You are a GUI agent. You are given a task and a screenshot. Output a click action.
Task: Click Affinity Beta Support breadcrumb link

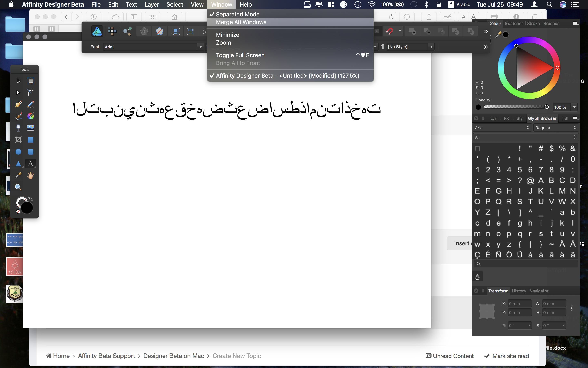click(x=106, y=356)
